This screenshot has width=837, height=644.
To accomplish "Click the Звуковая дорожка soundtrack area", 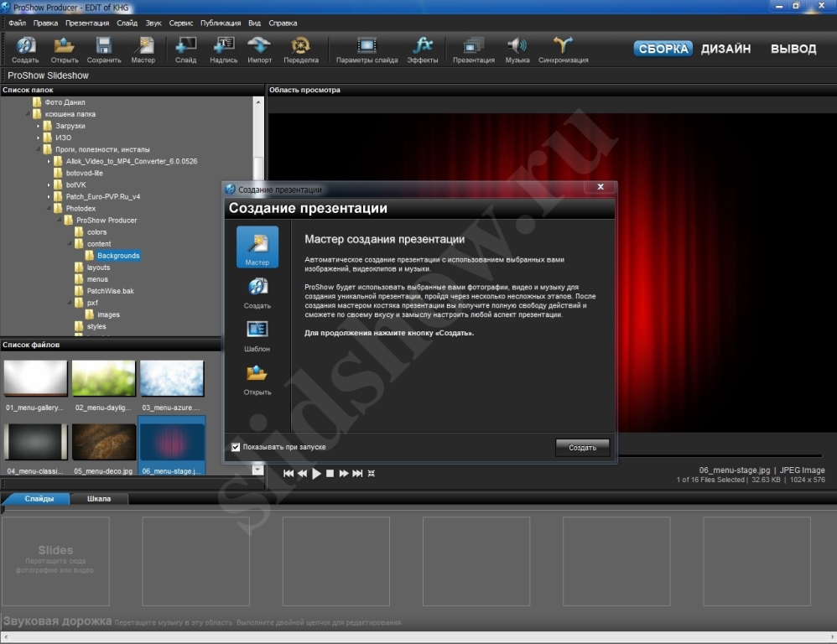I will pyautogui.click(x=418, y=621).
